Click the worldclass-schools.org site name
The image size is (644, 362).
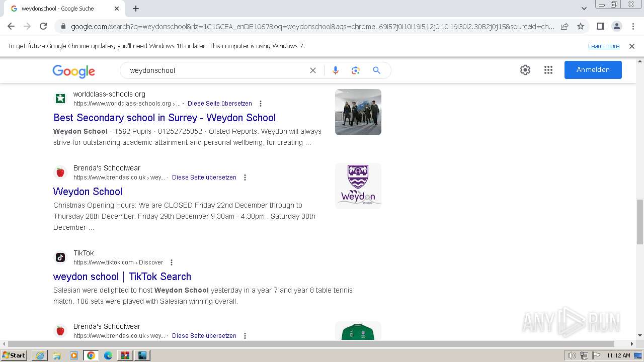coord(109,94)
